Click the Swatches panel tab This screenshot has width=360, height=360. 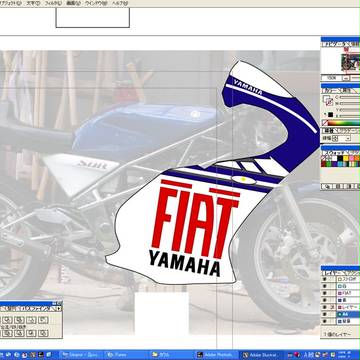point(335,152)
